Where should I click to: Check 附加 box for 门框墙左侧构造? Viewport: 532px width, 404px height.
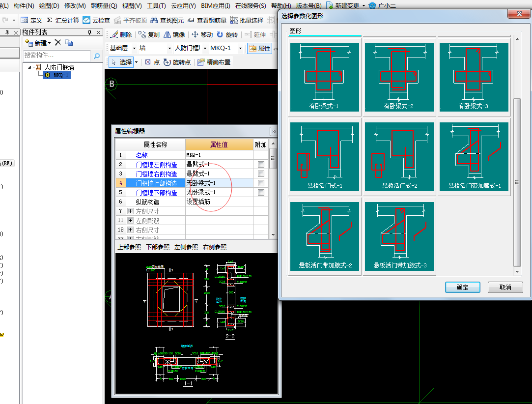261,164
